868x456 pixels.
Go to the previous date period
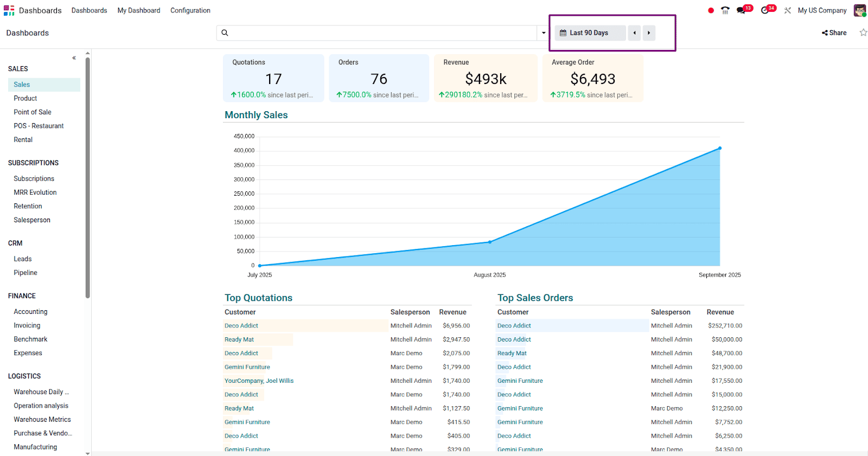634,33
